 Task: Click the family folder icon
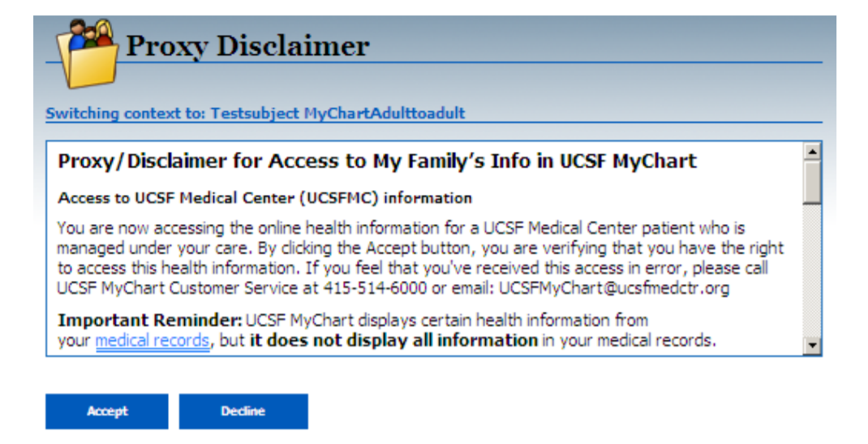click(x=88, y=54)
